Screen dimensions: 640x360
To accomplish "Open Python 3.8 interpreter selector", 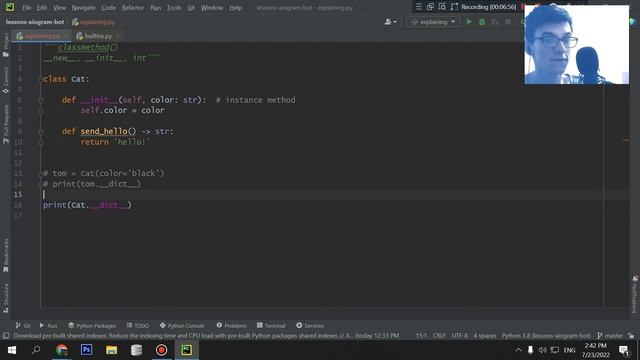I will tap(546, 336).
